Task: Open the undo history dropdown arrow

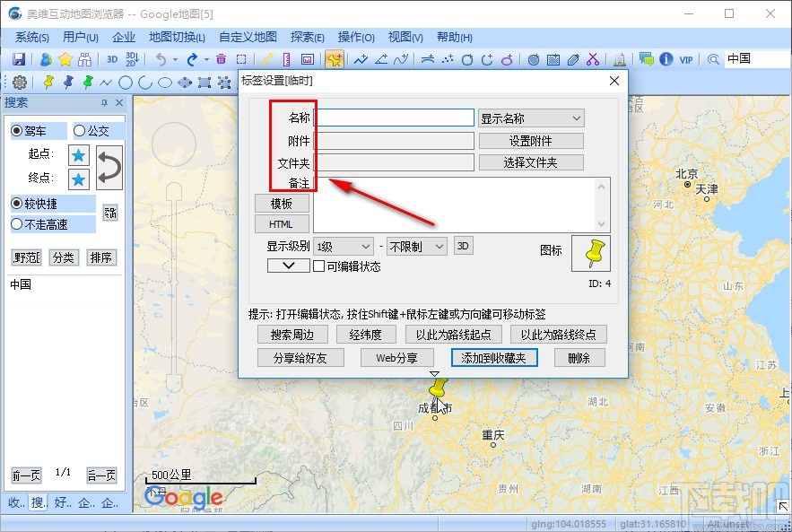Action: coord(175,59)
